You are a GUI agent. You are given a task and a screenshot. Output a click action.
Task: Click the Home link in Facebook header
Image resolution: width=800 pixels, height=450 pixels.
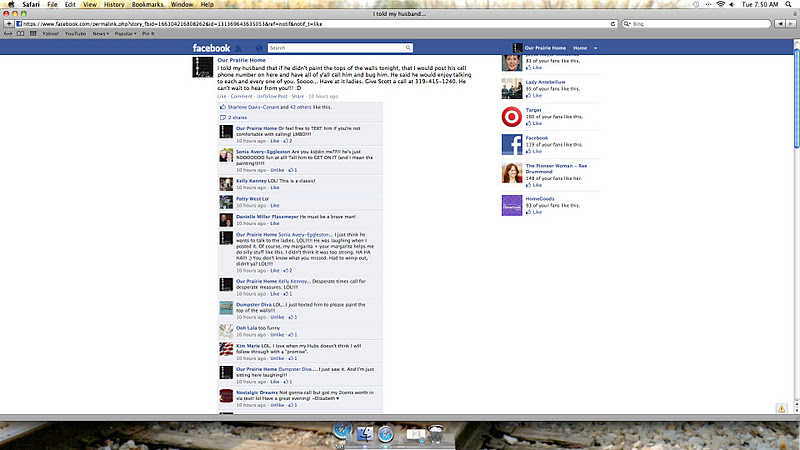click(x=580, y=48)
